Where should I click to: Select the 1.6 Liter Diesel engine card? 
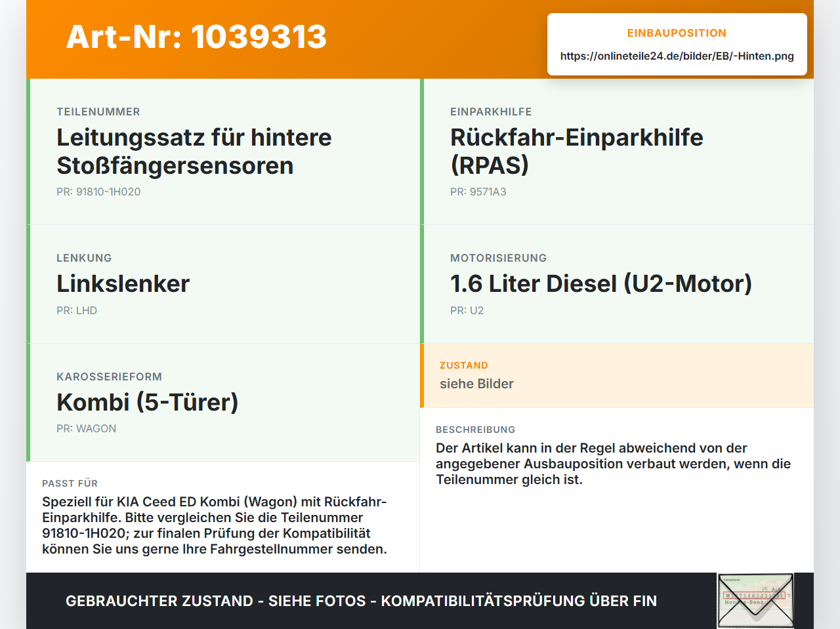click(x=617, y=284)
